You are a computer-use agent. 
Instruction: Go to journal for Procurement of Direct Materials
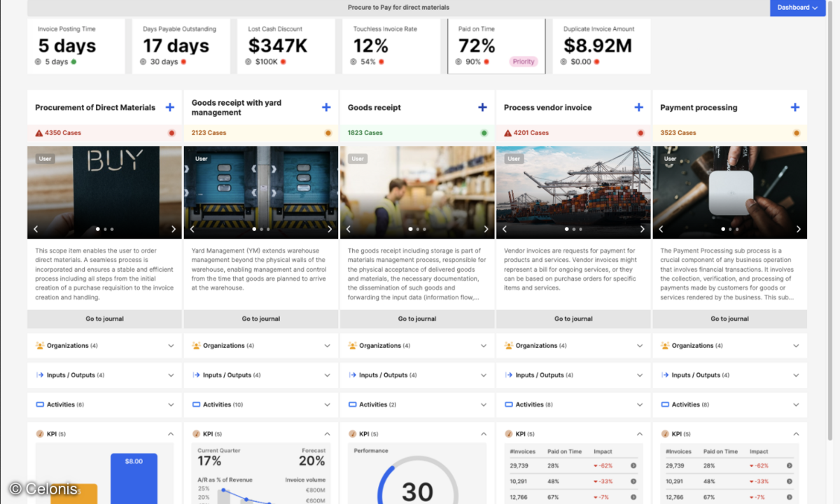coord(104,319)
